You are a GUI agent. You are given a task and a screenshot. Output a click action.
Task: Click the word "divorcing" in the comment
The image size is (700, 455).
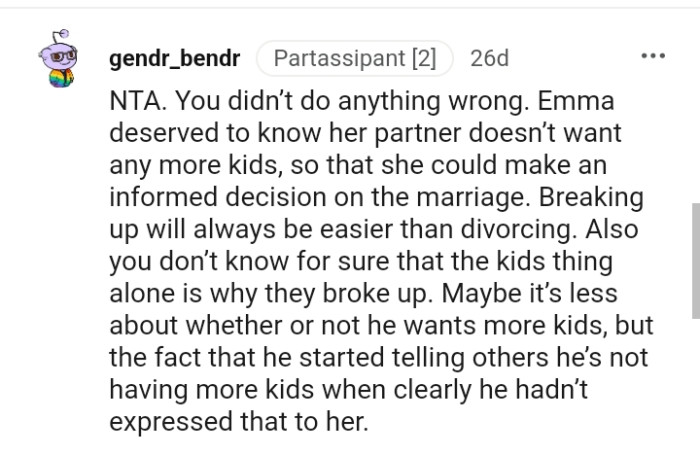(x=517, y=230)
